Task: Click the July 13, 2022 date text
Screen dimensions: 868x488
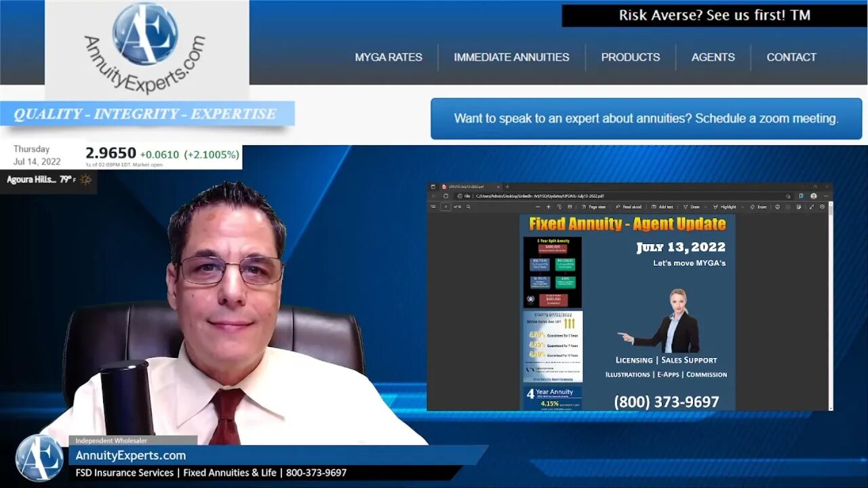Action: (681, 247)
